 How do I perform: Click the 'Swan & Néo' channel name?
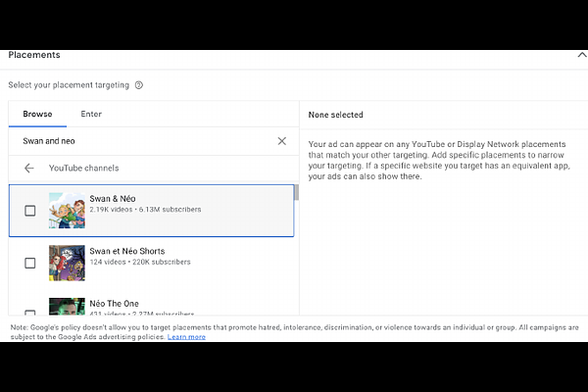(113, 199)
